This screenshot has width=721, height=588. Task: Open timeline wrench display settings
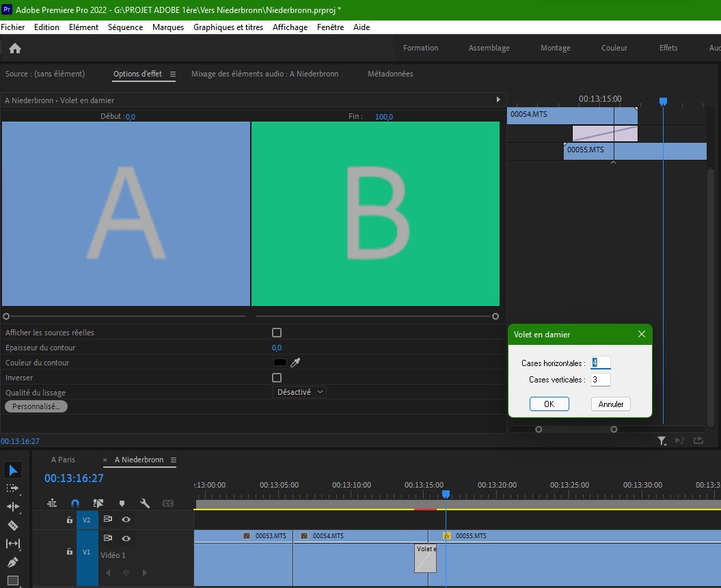[145, 503]
